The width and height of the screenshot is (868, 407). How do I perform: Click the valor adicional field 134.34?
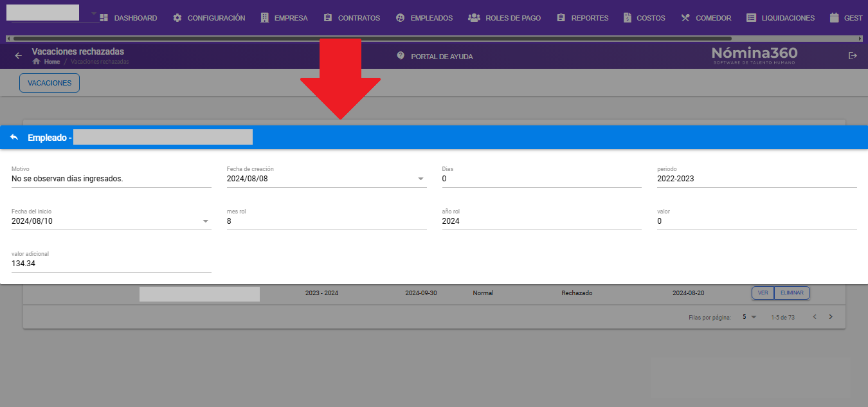111,264
